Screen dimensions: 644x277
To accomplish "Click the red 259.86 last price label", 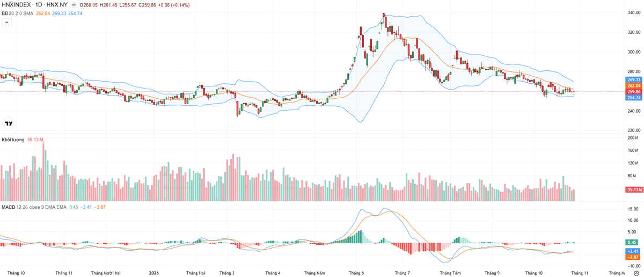I will tap(634, 92).
